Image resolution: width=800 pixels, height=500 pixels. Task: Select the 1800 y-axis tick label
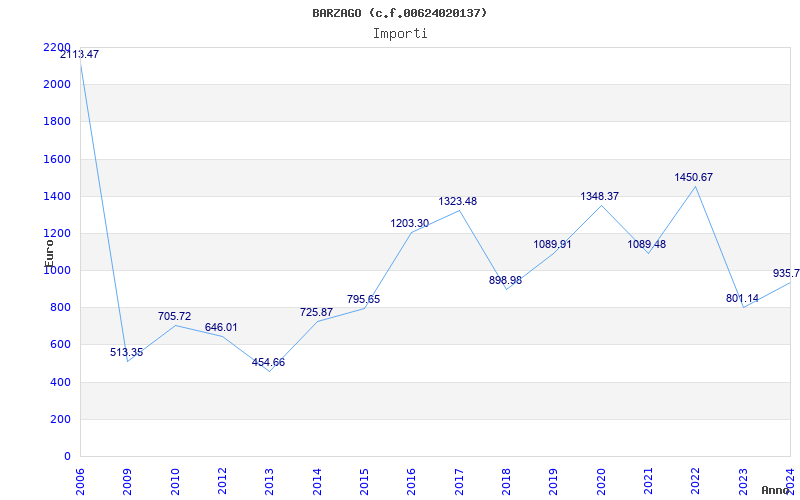click(x=57, y=121)
